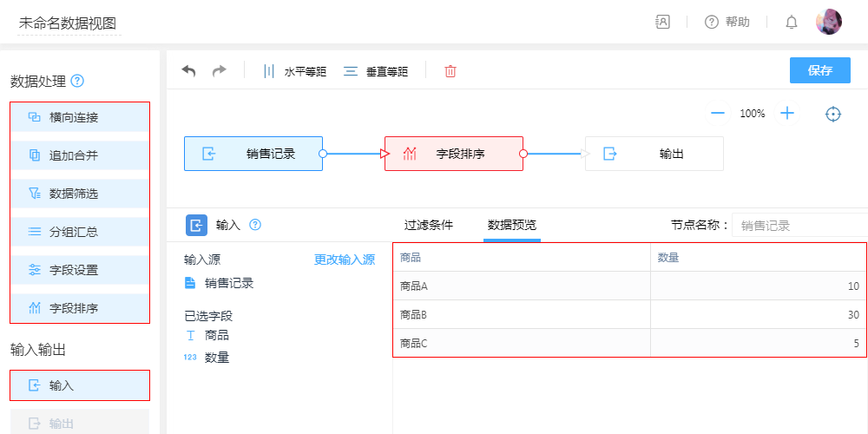Viewport: 868px width, 434px height.
Task: Zoom out with the minus icon
Action: click(x=718, y=114)
